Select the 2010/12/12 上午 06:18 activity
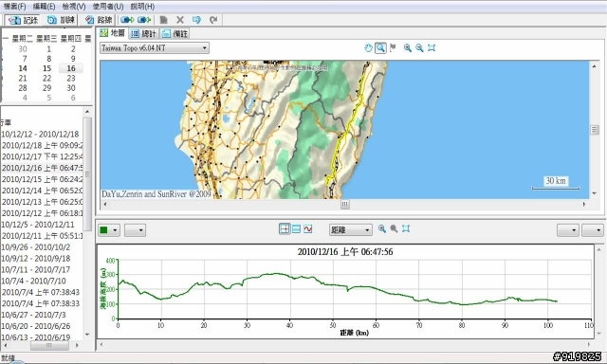 42,213
